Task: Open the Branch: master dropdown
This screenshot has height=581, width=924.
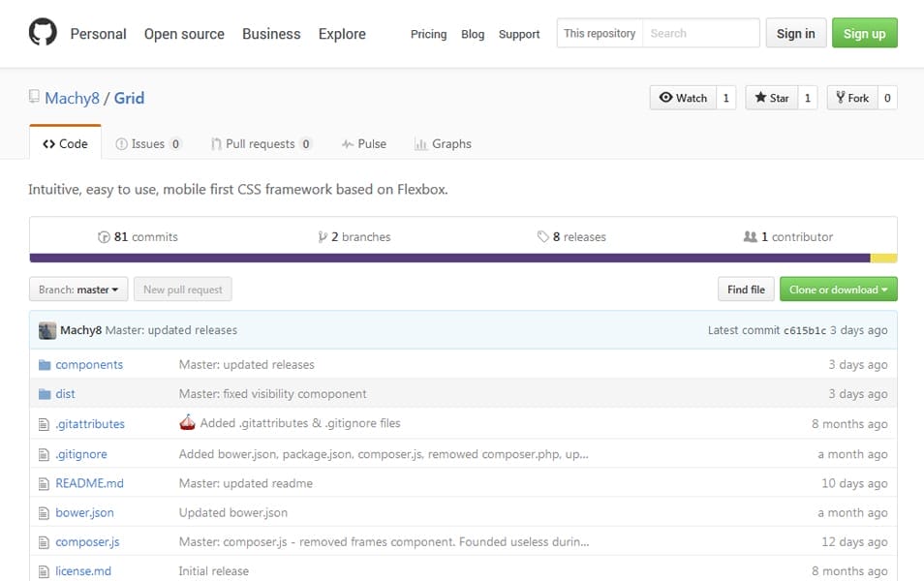Action: 78,290
